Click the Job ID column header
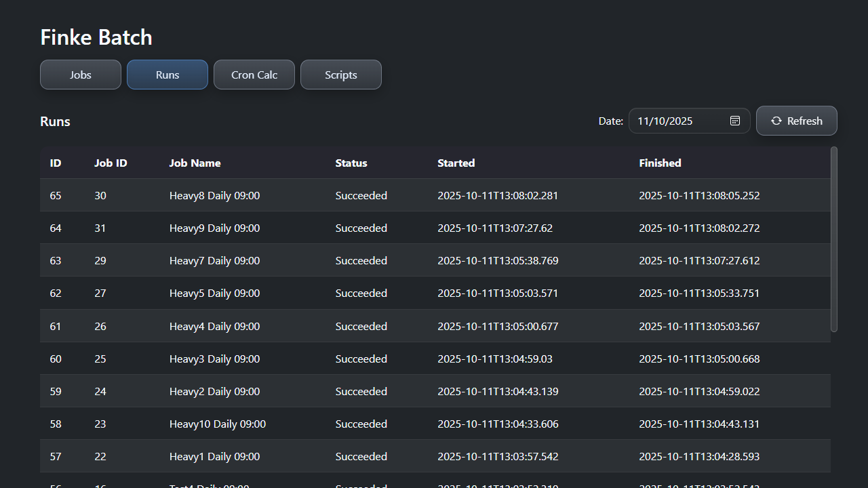The width and height of the screenshot is (868, 488). pos(111,163)
